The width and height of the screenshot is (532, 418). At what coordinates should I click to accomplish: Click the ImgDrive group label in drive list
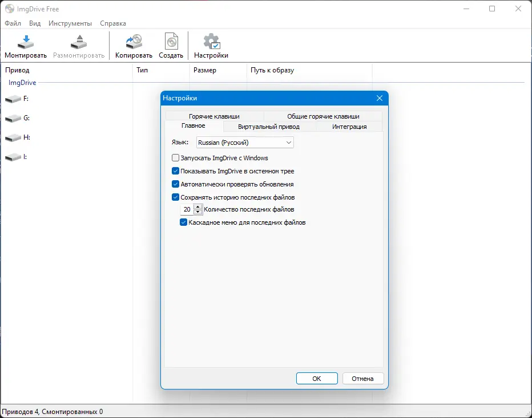coord(22,83)
